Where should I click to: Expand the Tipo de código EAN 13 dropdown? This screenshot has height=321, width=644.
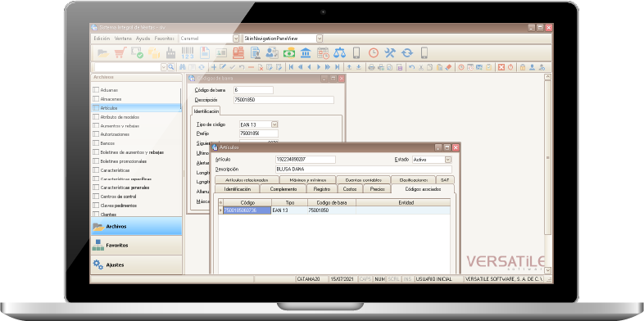click(x=274, y=124)
